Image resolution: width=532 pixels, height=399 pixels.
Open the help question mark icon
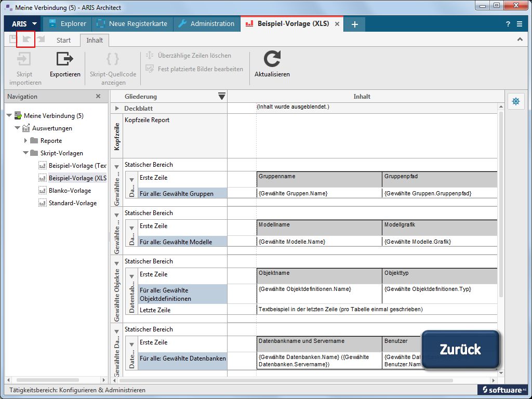508,24
